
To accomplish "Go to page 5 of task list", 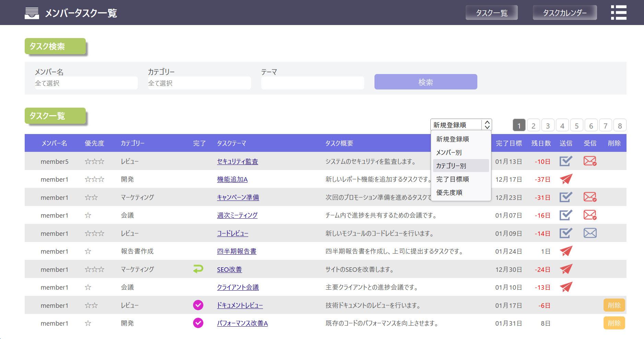I will pos(576,125).
